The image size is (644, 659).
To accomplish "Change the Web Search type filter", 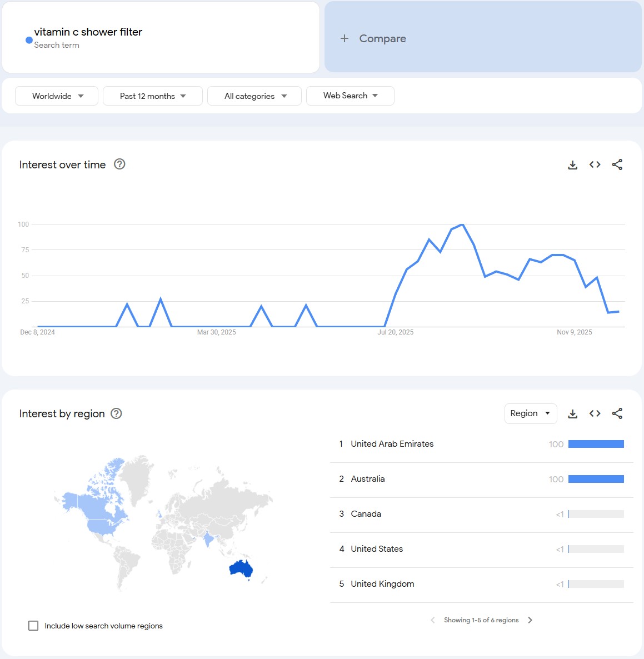I will tap(350, 96).
